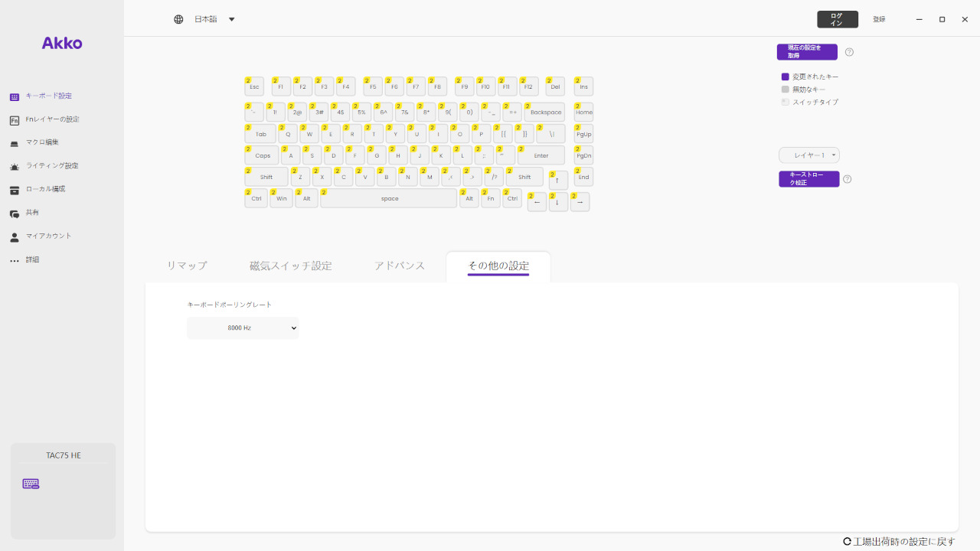Open the macro editor icon
Viewport: 980px width, 551px height.
coord(15,143)
